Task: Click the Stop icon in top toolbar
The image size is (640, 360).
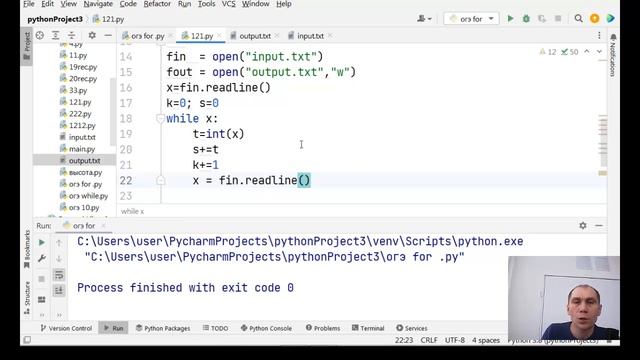Action: [558, 19]
